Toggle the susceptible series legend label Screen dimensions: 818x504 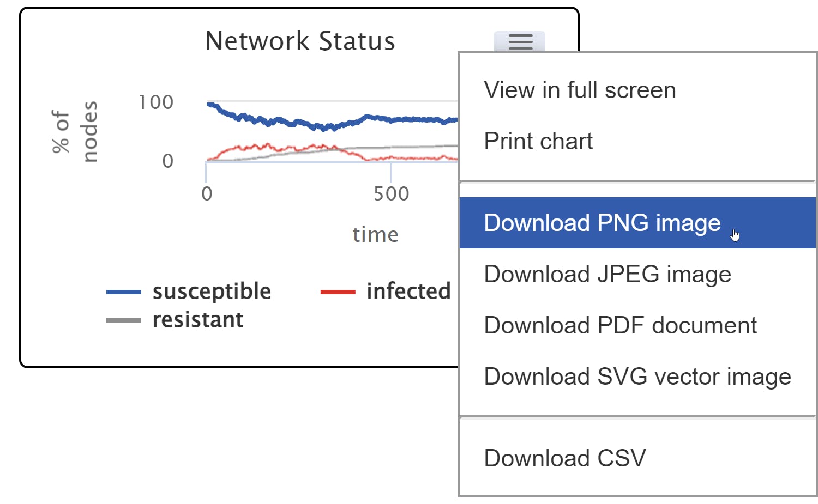click(212, 292)
